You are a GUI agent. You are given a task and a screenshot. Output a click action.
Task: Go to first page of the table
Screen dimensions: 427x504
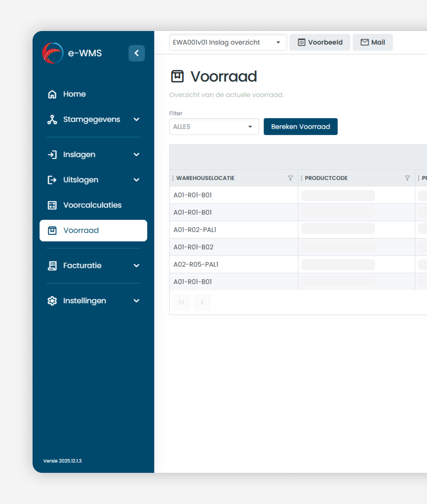click(x=182, y=302)
